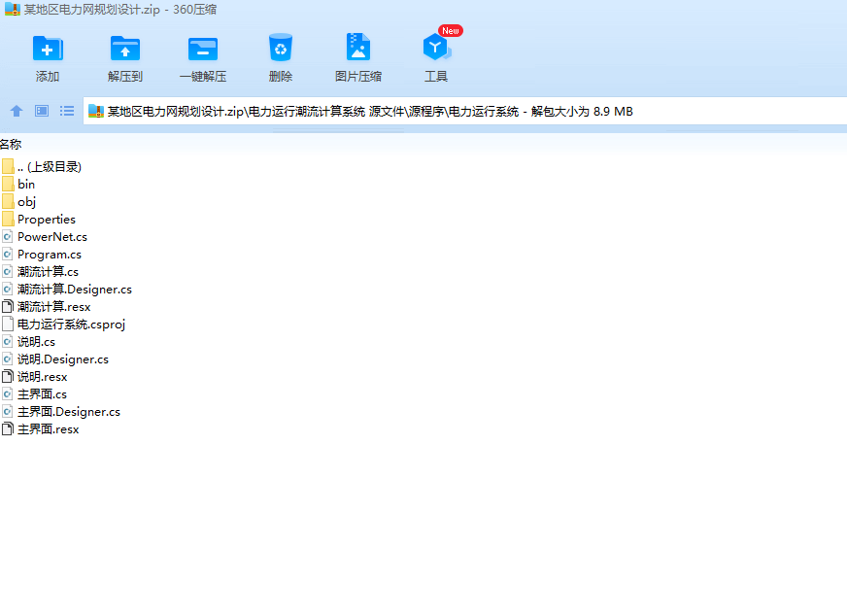Open the 图片压缩 image compression tool
Image resolution: width=847 pixels, height=616 pixels.
click(358, 48)
